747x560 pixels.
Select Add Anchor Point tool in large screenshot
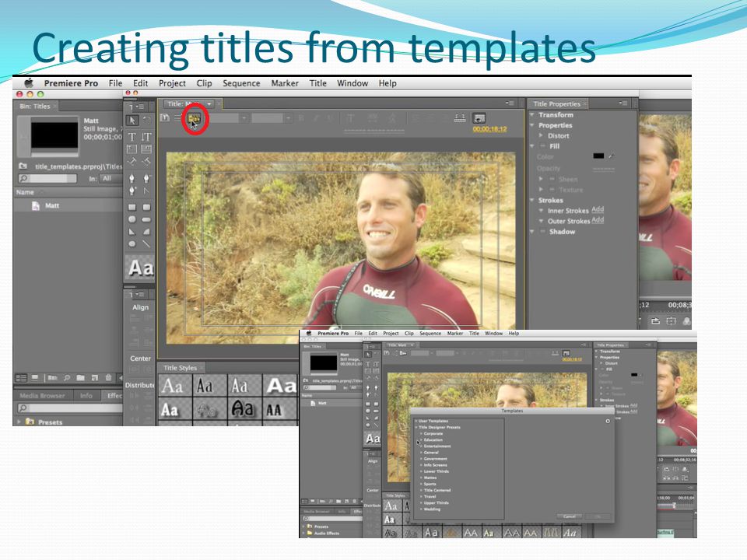pyautogui.click(x=132, y=191)
